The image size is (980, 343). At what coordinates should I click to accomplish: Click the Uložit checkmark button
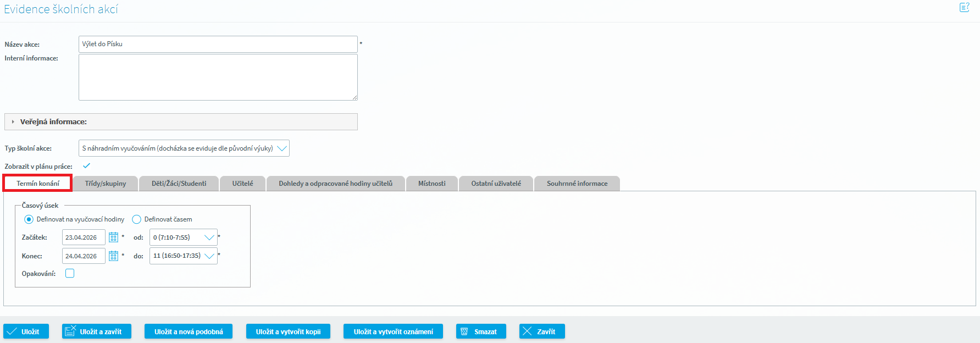pyautogui.click(x=26, y=331)
